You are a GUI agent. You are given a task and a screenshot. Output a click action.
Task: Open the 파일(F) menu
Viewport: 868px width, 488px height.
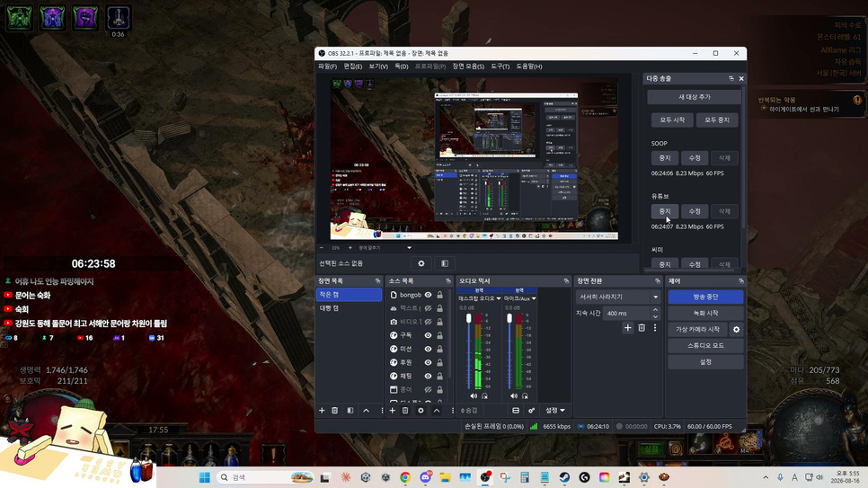click(327, 67)
